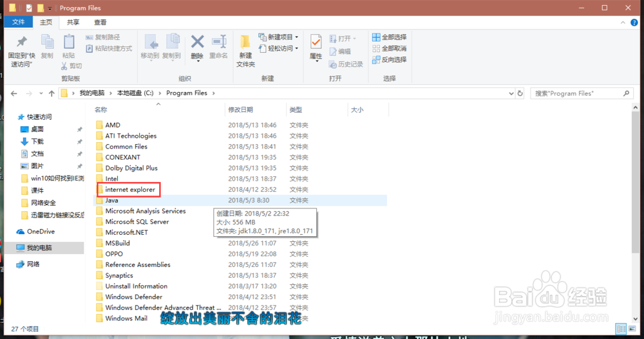Screen dimensions: 644x339
Task: Click Select None (全部取消)
Action: point(390,48)
